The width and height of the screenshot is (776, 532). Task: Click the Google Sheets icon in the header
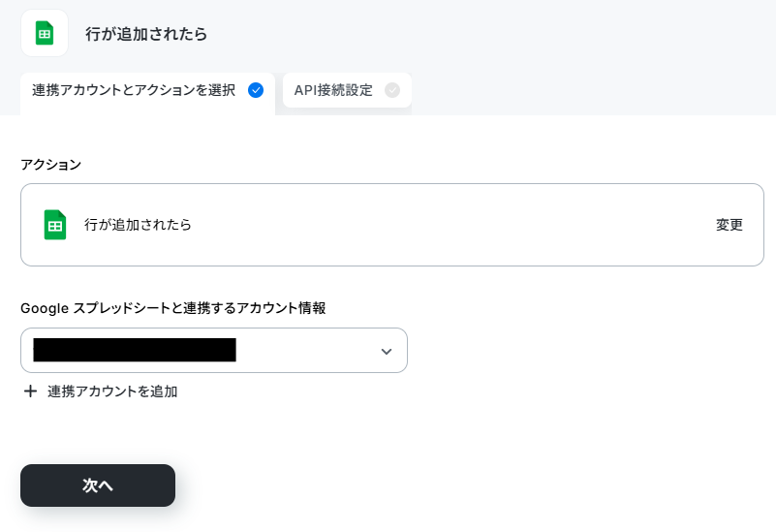(45, 33)
